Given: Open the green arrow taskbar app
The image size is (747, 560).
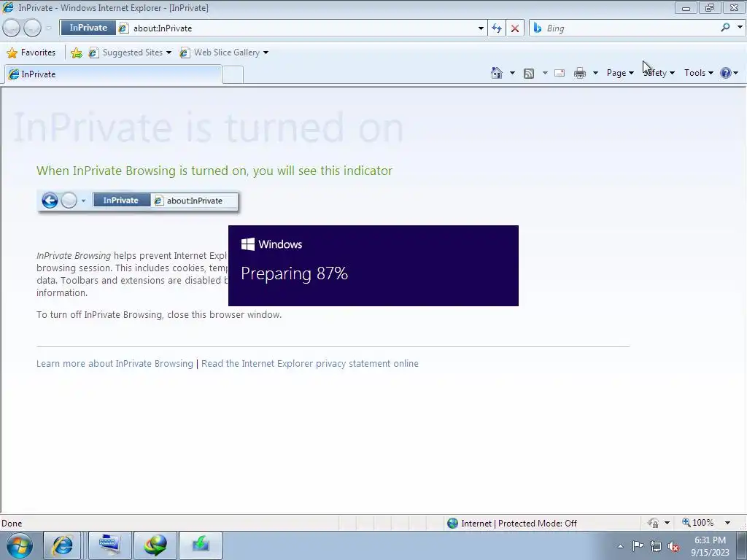Looking at the screenshot, I should [x=201, y=545].
